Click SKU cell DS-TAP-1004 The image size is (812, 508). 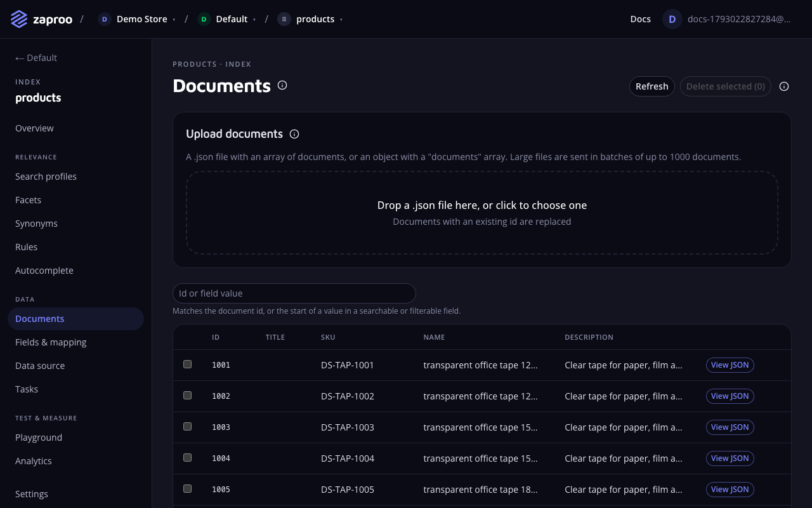click(348, 458)
